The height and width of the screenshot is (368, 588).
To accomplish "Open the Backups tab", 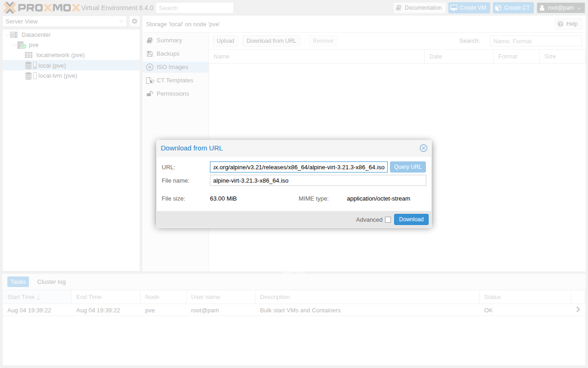I will pos(175,54).
